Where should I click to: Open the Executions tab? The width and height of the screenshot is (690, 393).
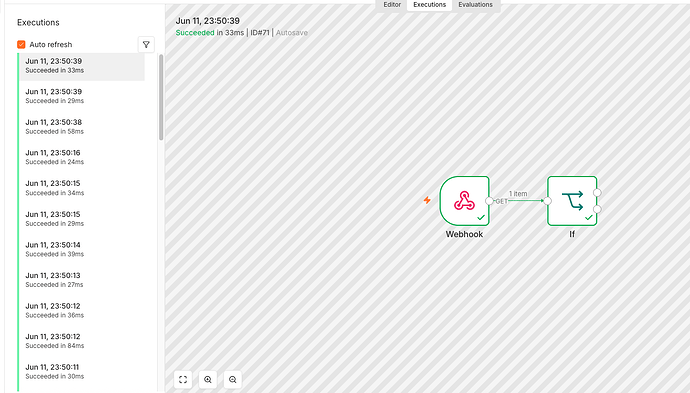(x=429, y=5)
